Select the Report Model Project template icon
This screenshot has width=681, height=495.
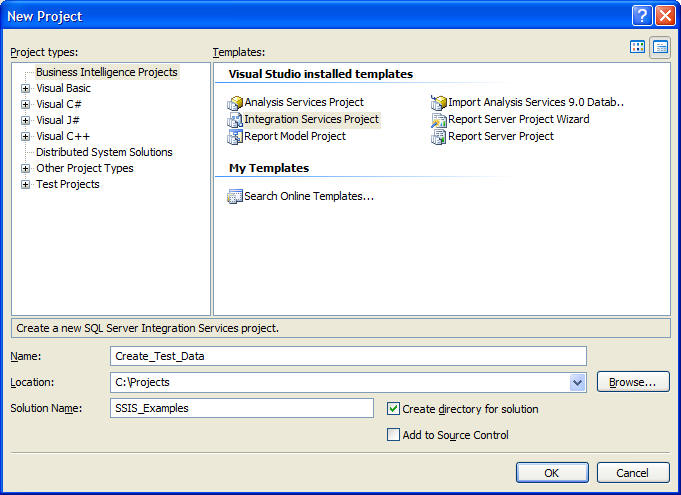(235, 137)
